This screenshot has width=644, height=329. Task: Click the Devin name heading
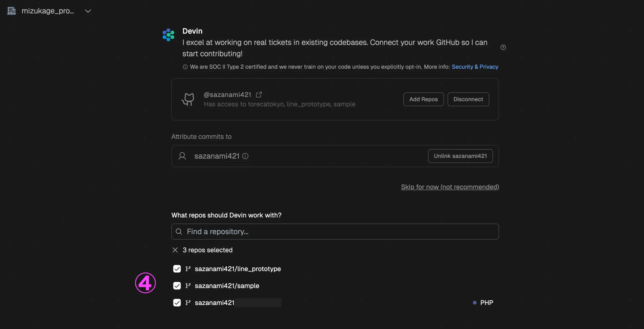(x=192, y=31)
